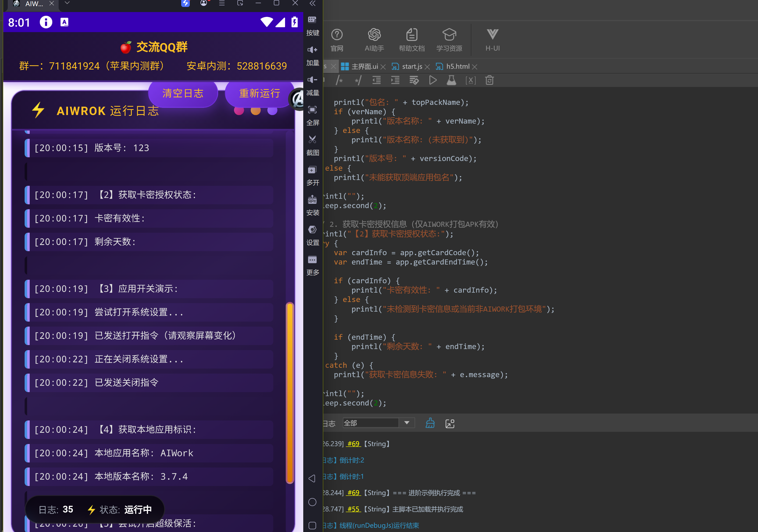758x532 pixels.
Task: Select log line '尝试打开系统设置...'
Action: pyautogui.click(x=149, y=312)
